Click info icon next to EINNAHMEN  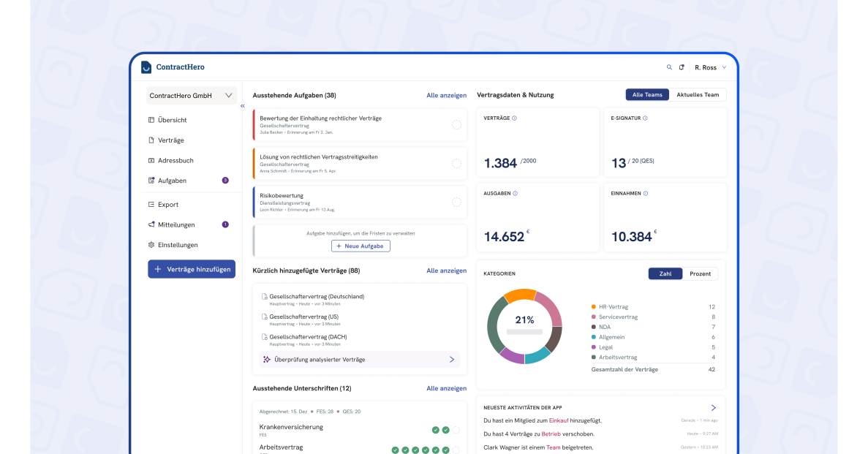[646, 194]
